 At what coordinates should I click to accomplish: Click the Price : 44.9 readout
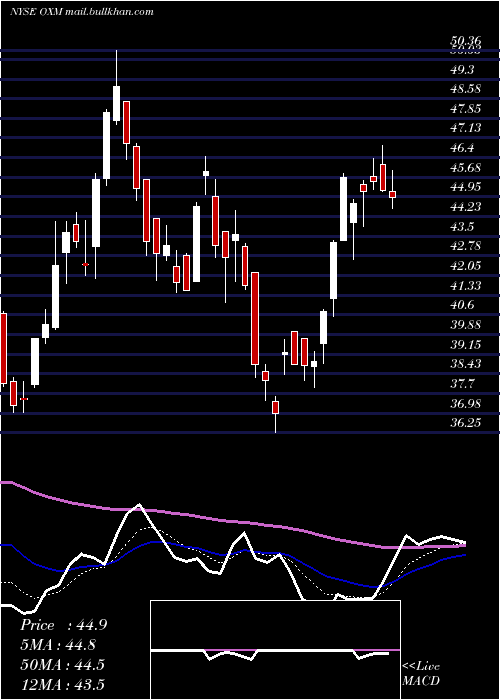coord(63,625)
